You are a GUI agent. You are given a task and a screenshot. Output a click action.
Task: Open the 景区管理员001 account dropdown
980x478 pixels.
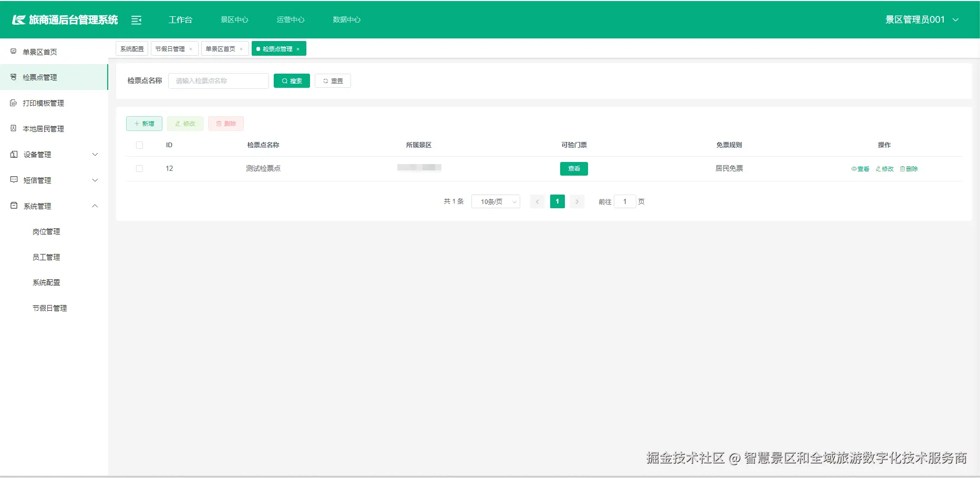click(921, 19)
